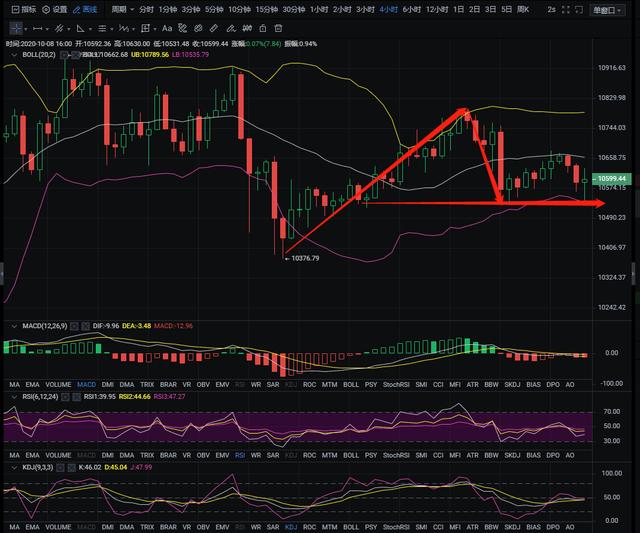Click the fullscreen expand icon
640x533 pixels.
click(565, 10)
